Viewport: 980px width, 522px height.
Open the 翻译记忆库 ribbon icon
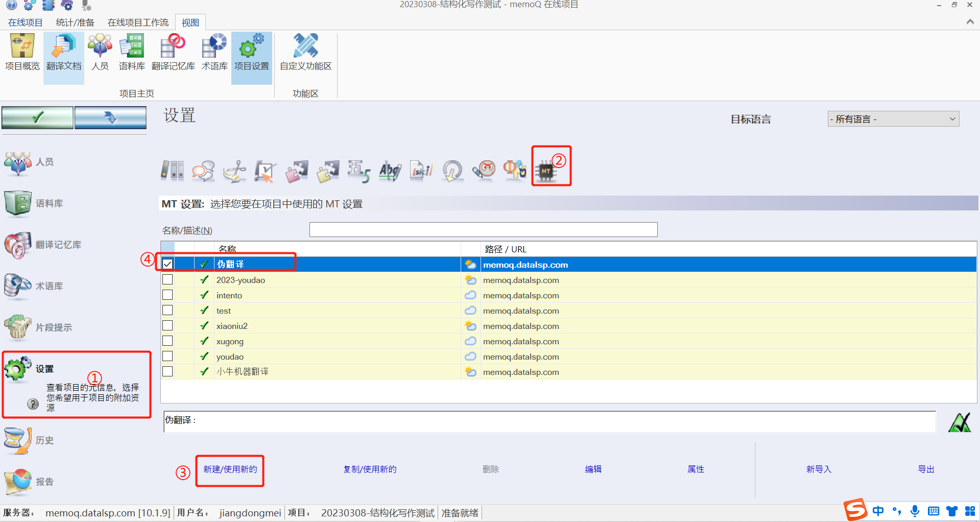(173, 53)
